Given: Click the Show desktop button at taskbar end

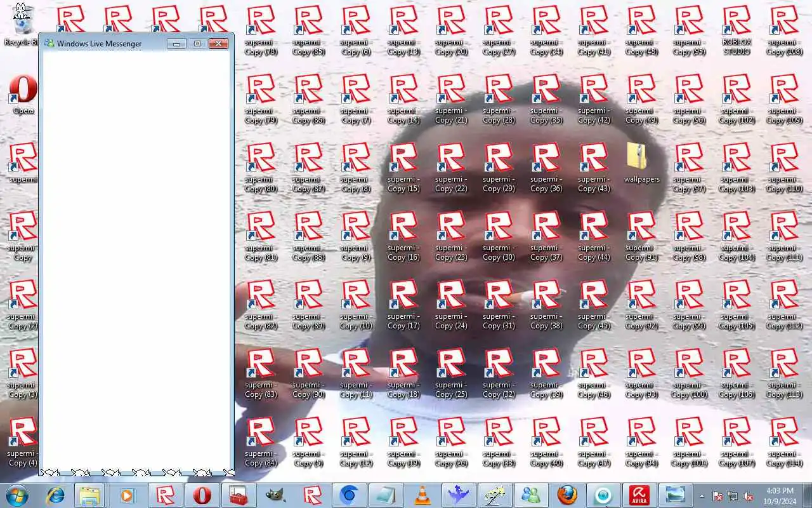Looking at the screenshot, I should [x=807, y=495].
